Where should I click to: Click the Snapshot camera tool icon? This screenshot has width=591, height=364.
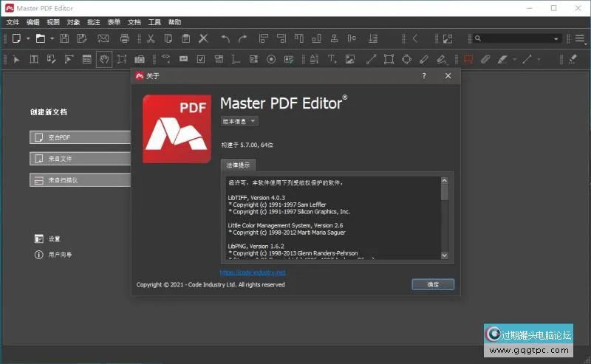pyautogui.click(x=140, y=59)
